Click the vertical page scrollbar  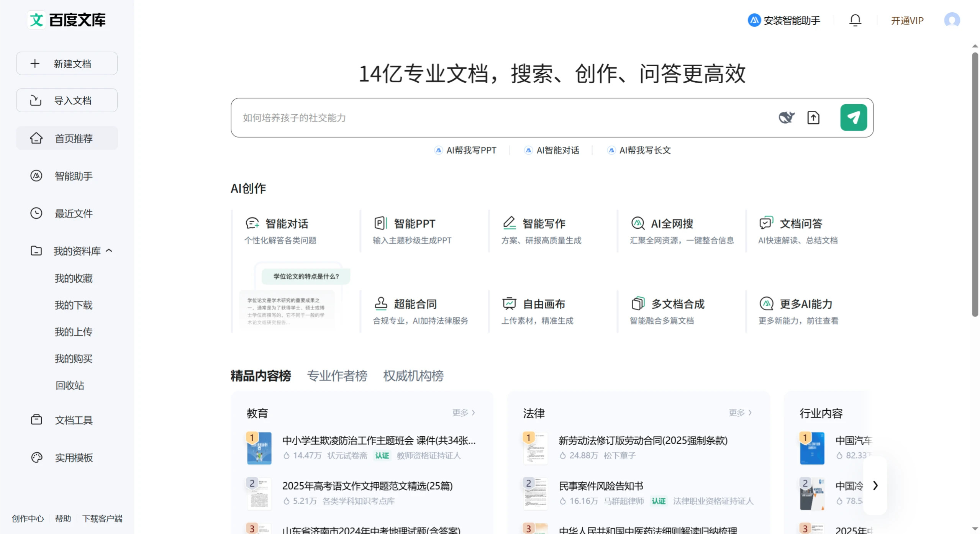click(x=975, y=184)
